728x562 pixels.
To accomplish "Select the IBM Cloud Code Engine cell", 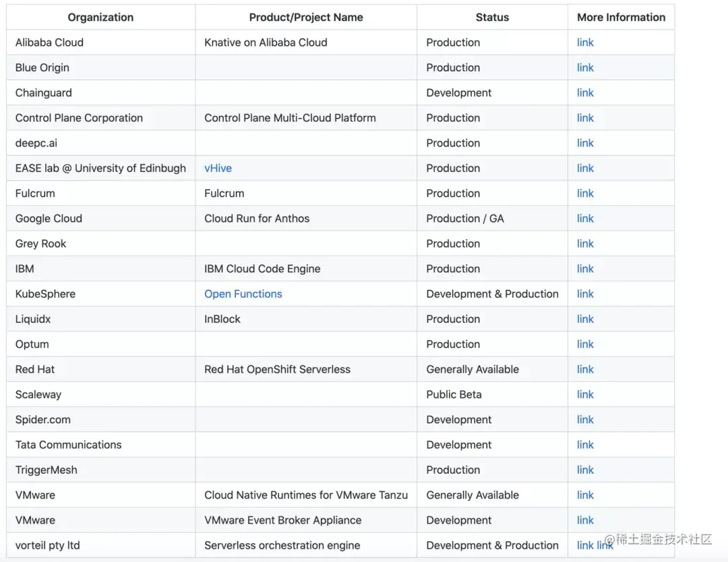I will click(306, 269).
